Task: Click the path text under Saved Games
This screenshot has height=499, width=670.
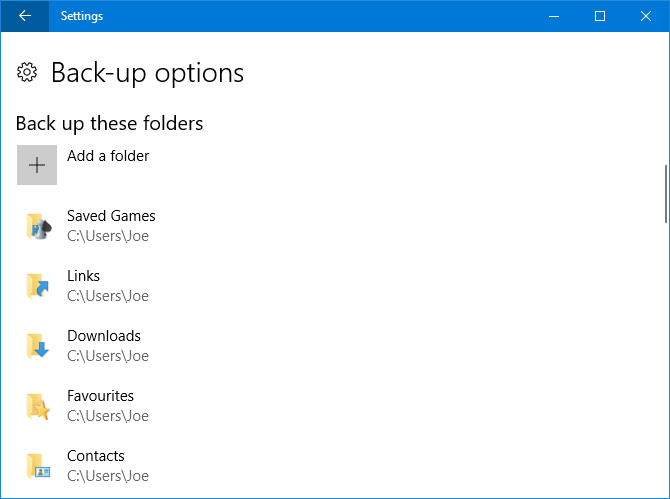Action: point(108,237)
